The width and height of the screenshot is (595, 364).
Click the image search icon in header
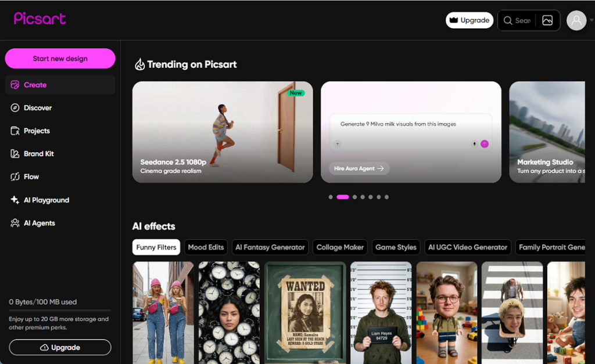point(547,20)
